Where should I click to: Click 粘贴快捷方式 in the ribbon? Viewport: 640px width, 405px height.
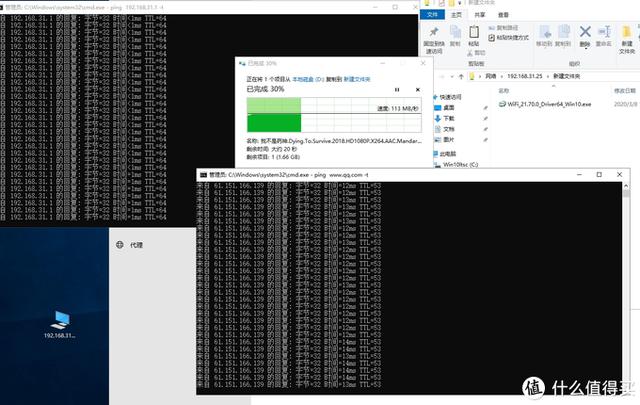[x=509, y=38]
